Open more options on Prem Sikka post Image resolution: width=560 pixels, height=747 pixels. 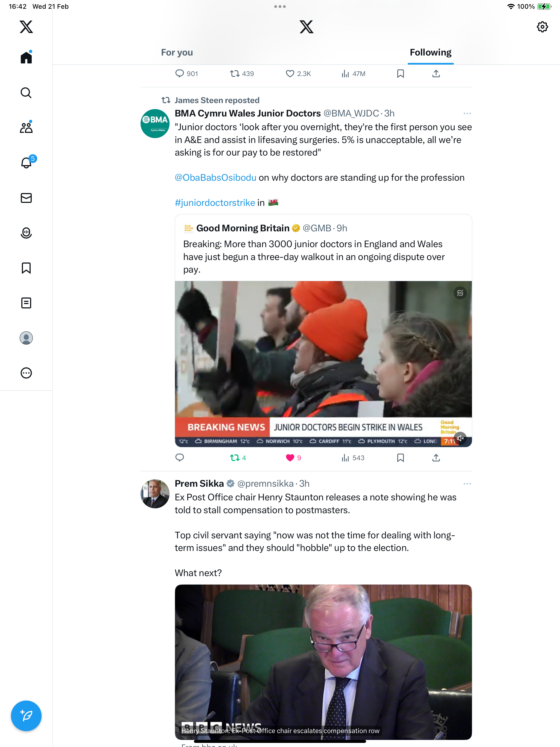467,484
